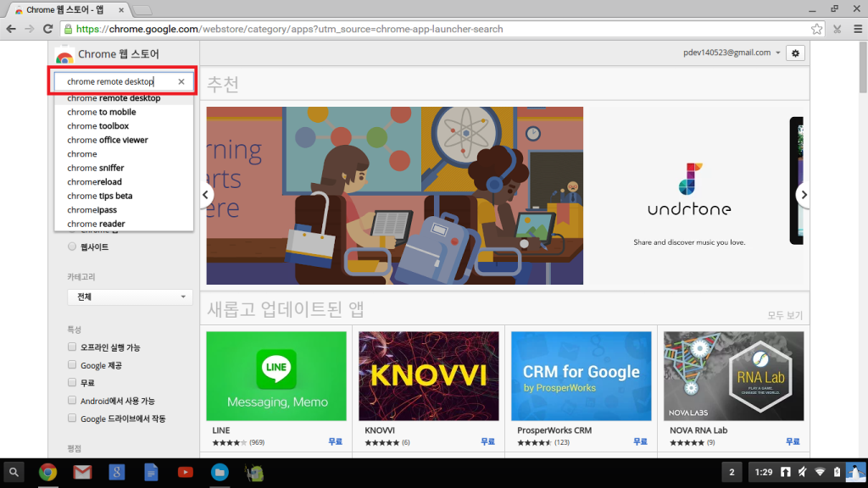Click 무료 button for NOVA RNA Lab

[793, 441]
